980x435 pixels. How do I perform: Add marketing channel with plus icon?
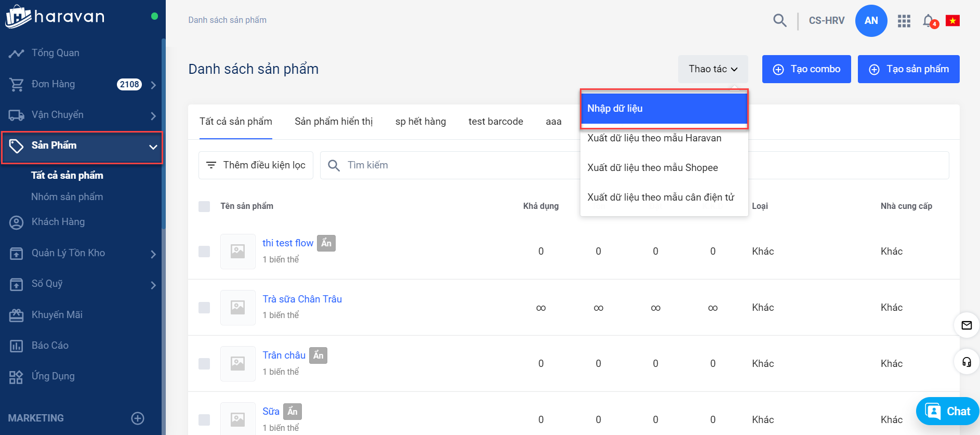[138, 418]
